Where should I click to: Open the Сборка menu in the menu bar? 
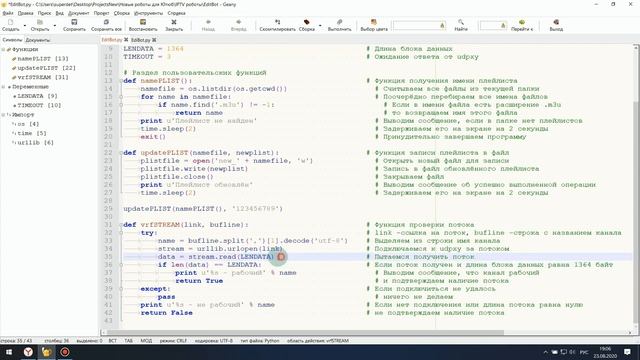tap(122, 13)
